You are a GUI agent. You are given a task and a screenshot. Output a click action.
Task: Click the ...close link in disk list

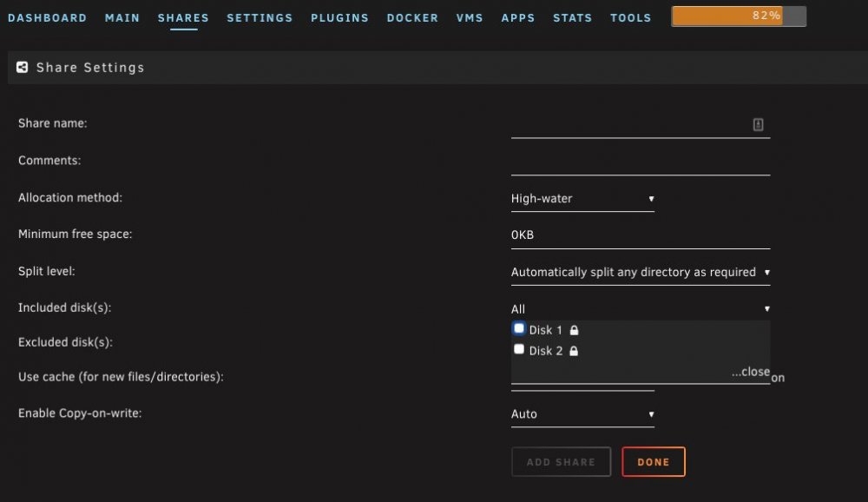(751, 372)
